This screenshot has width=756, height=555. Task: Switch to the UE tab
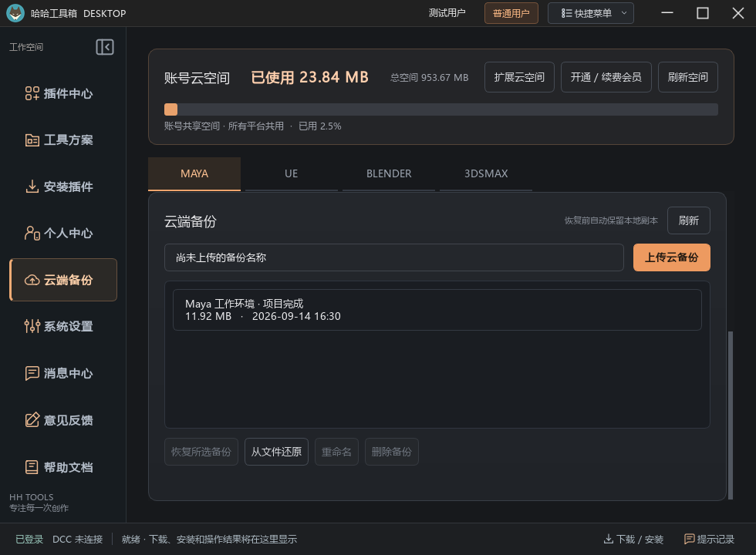point(292,174)
